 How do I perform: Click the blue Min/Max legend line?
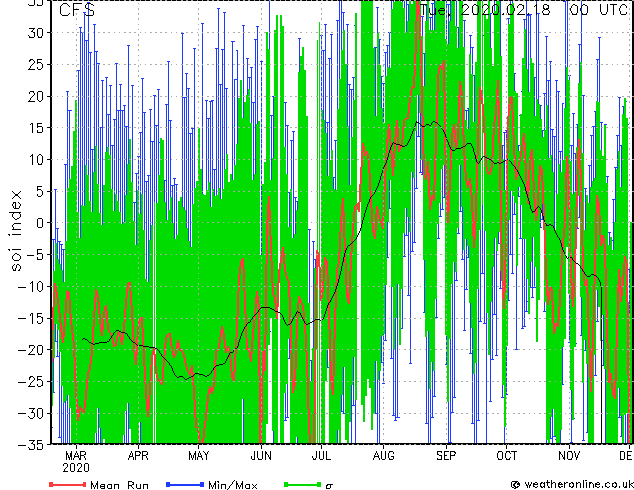(x=185, y=484)
